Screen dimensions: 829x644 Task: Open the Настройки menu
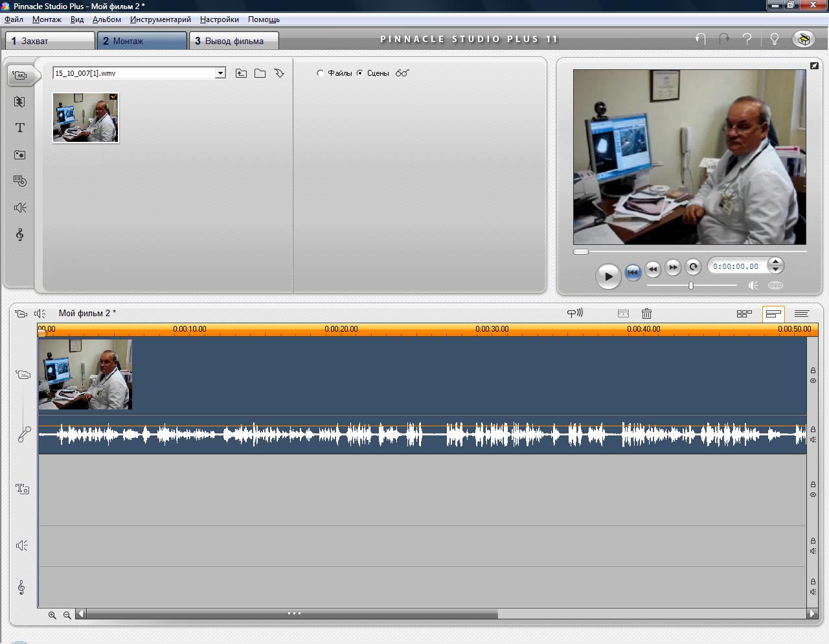[x=220, y=19]
